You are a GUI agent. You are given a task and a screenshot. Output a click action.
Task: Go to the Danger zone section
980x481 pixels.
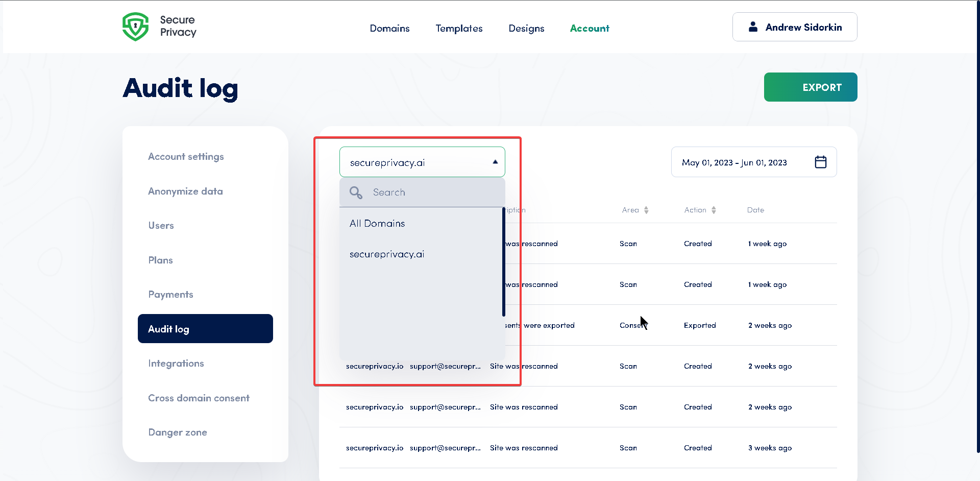(177, 432)
